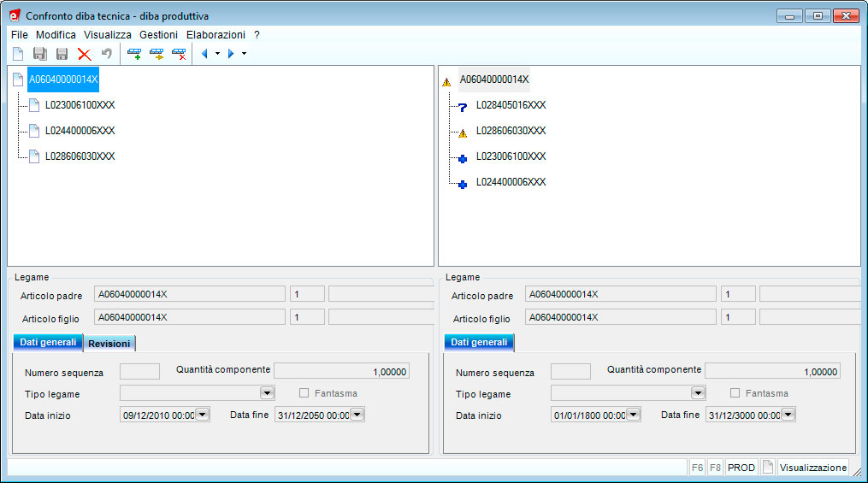Click the document icon beside left-tree L028606030XXX

[x=34, y=156]
